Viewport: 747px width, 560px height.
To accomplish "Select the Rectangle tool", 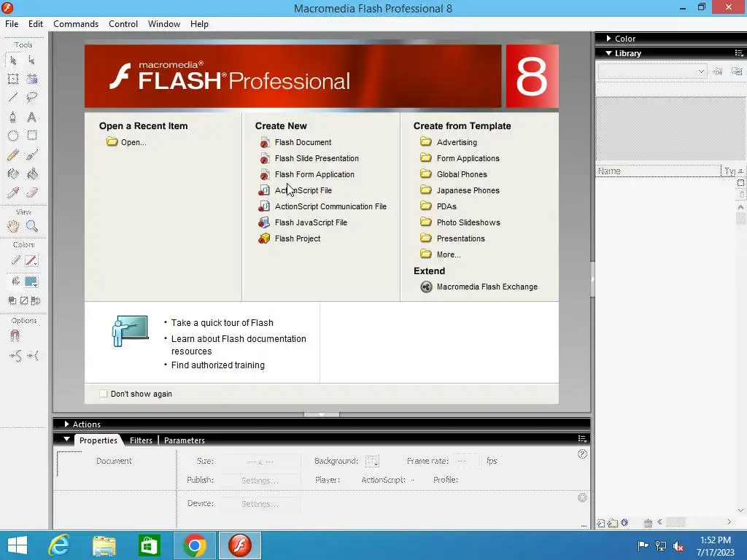I will point(32,136).
